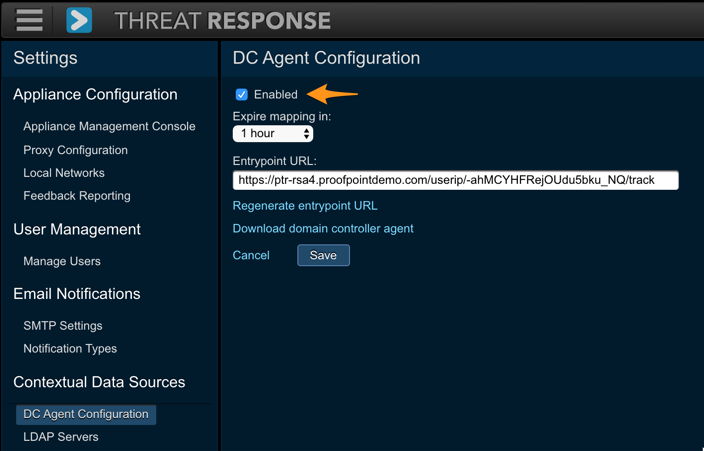The height and width of the screenshot is (451, 704).
Task: Select Notification Types
Action: (70, 349)
